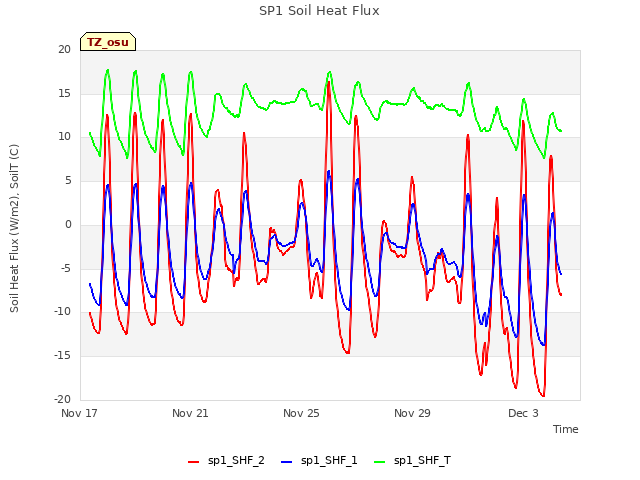Select the sp1_SHF_T legend label

pos(422,461)
